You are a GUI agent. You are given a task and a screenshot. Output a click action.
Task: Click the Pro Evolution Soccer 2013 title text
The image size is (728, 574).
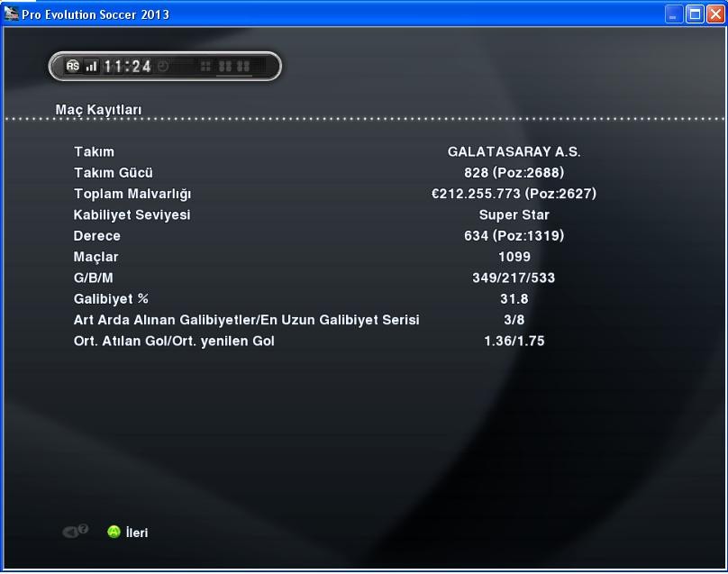coord(96,14)
